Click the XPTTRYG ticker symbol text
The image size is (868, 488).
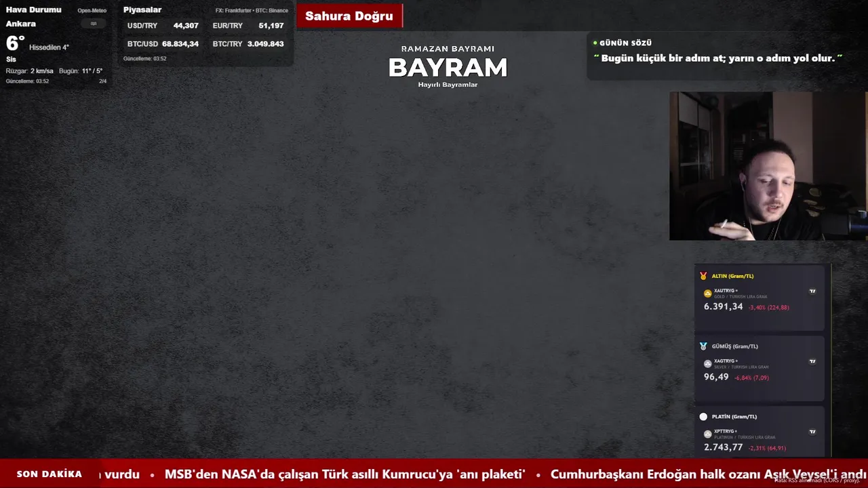pos(725,432)
